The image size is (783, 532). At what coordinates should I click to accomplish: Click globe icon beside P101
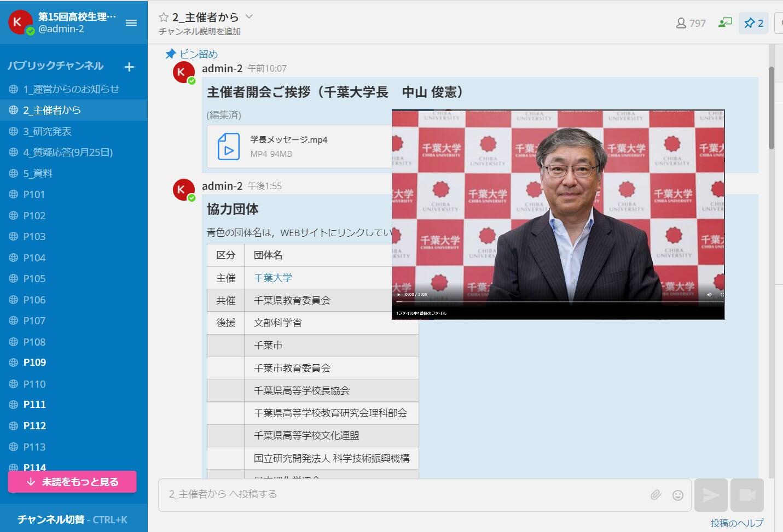tap(14, 194)
